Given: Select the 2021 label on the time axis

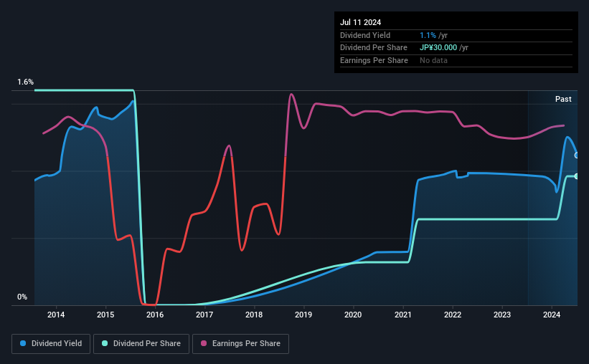Looking at the screenshot, I should coord(402,315).
